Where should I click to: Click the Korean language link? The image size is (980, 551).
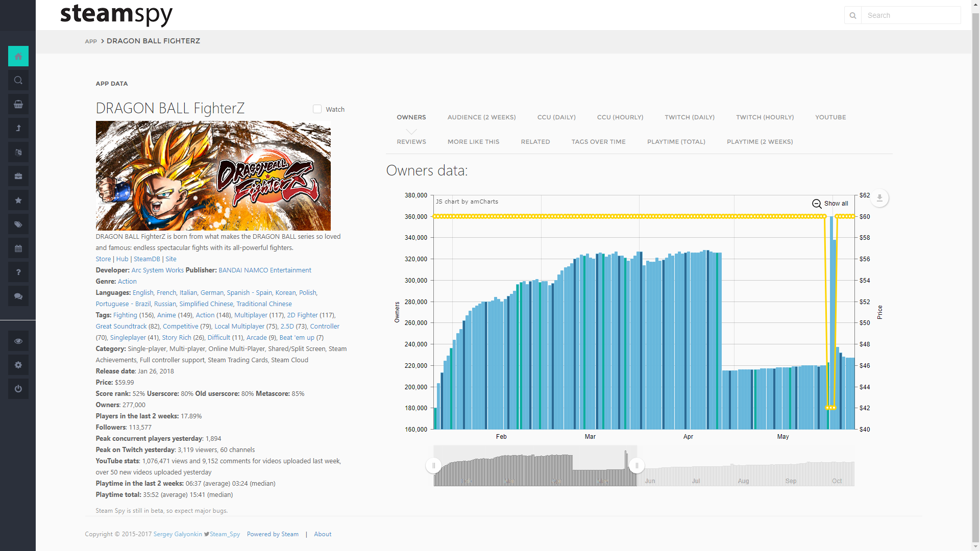pyautogui.click(x=285, y=293)
